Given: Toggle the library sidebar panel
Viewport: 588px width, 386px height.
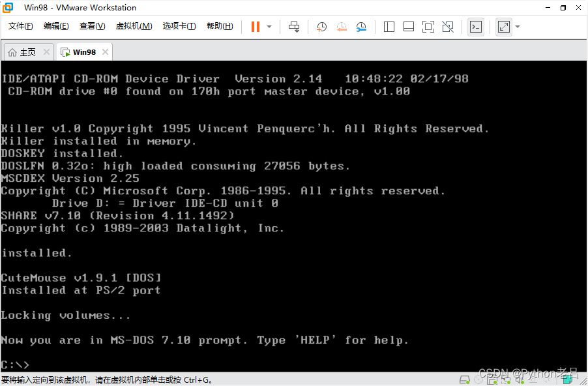Looking at the screenshot, I should (389, 27).
